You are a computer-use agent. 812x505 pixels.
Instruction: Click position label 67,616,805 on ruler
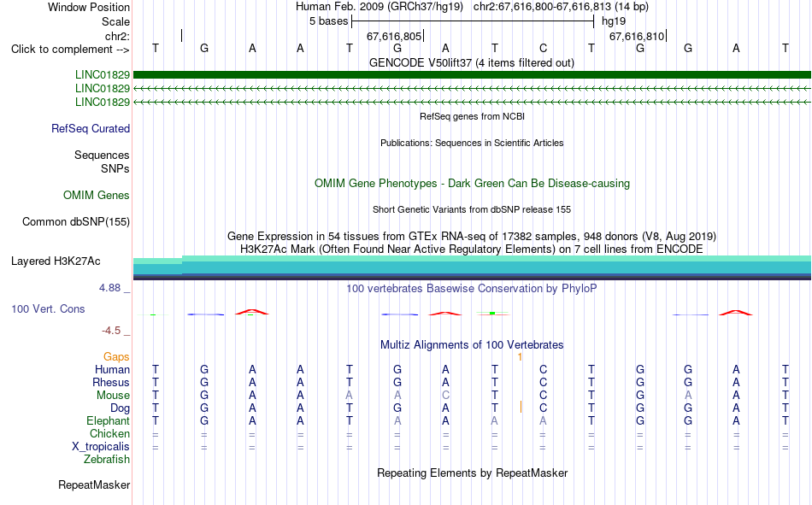[394, 36]
